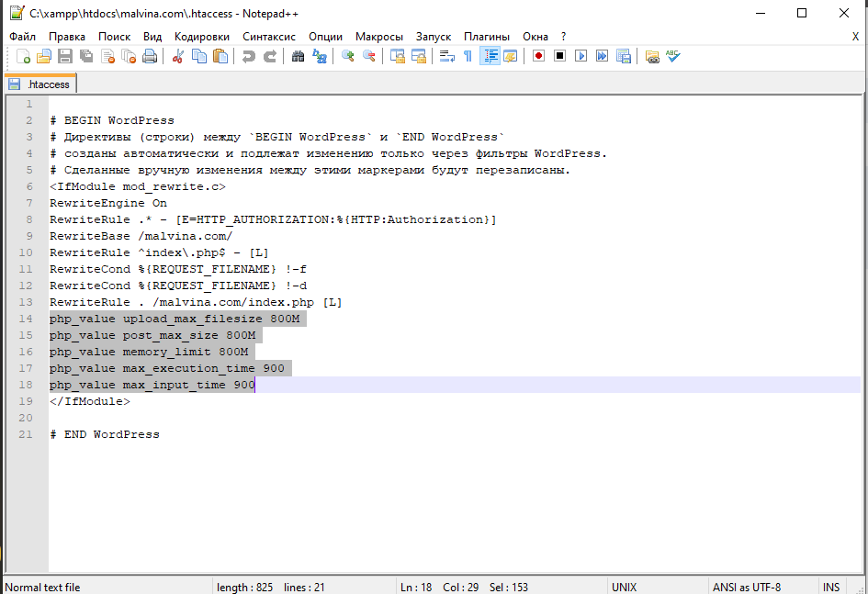Click the length : 825 status entry
Viewport: 868px width, 594px height.
pos(244,587)
